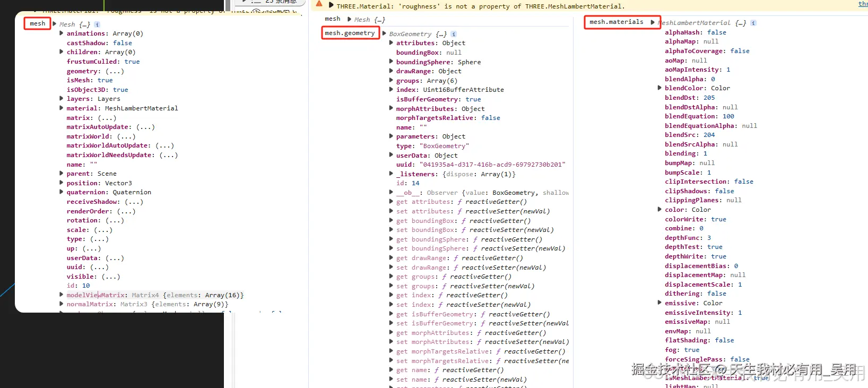Select the castShadow: false row
Image resolution: width=868 pixels, height=388 pixels.
[99, 43]
